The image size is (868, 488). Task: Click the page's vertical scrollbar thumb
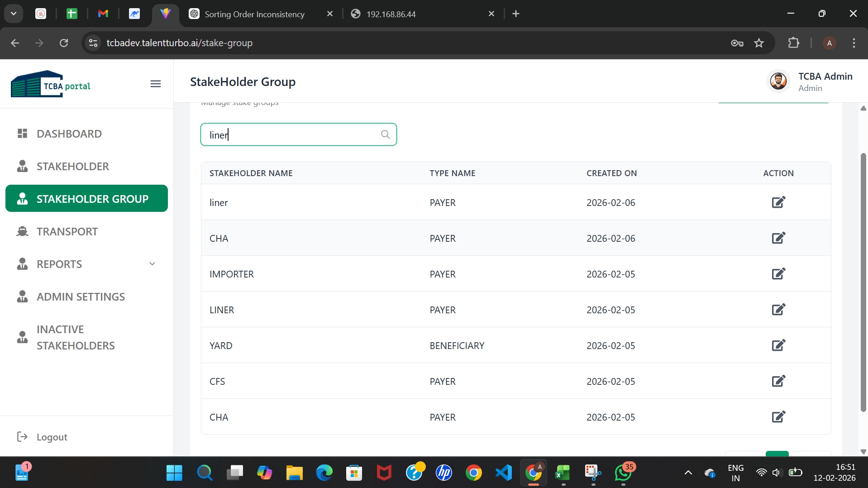863,282
